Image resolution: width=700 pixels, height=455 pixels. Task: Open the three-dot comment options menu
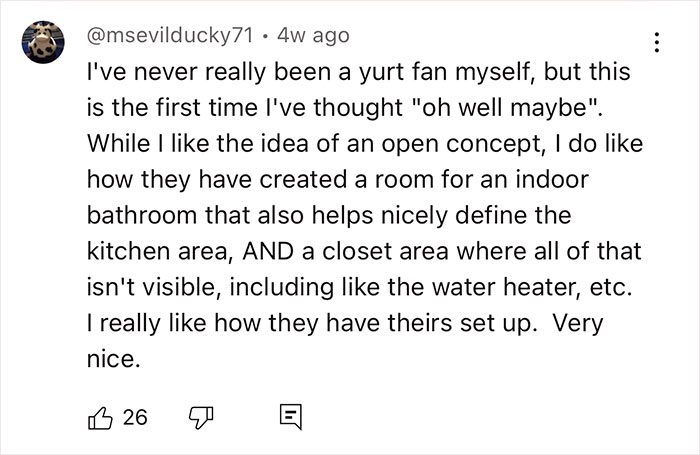pyautogui.click(x=657, y=43)
